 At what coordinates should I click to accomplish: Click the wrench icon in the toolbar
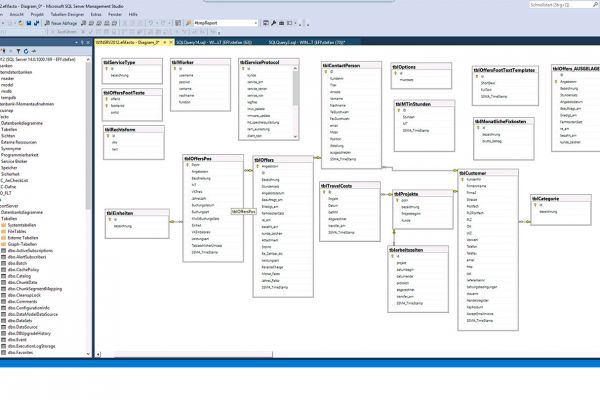(x=274, y=23)
